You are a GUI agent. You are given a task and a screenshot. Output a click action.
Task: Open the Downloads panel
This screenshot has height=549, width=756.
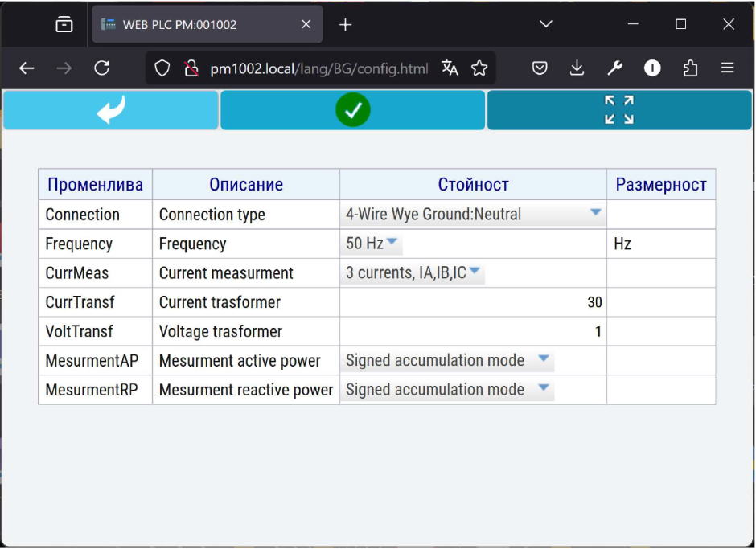click(x=577, y=68)
